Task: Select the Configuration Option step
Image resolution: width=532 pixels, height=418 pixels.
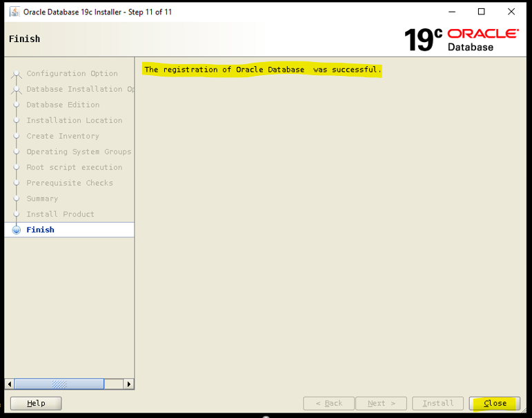Action: click(72, 73)
